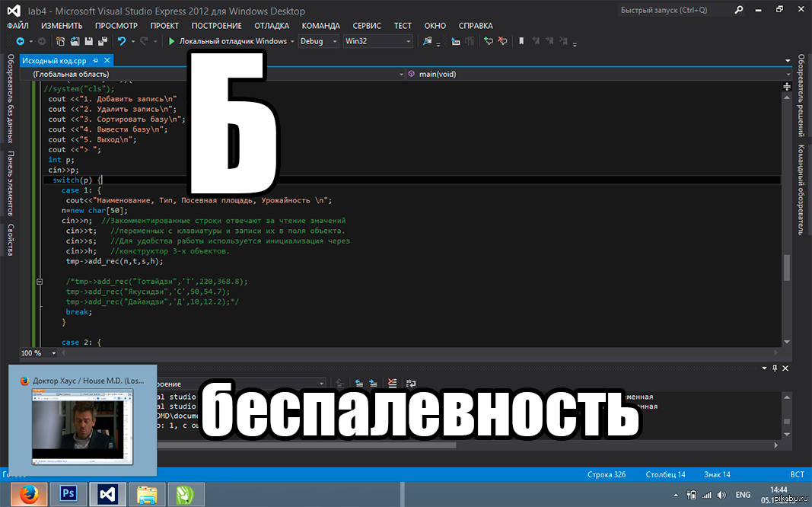This screenshot has width=812, height=507.
Task: Open Панель элементов side tab
Action: [11, 183]
